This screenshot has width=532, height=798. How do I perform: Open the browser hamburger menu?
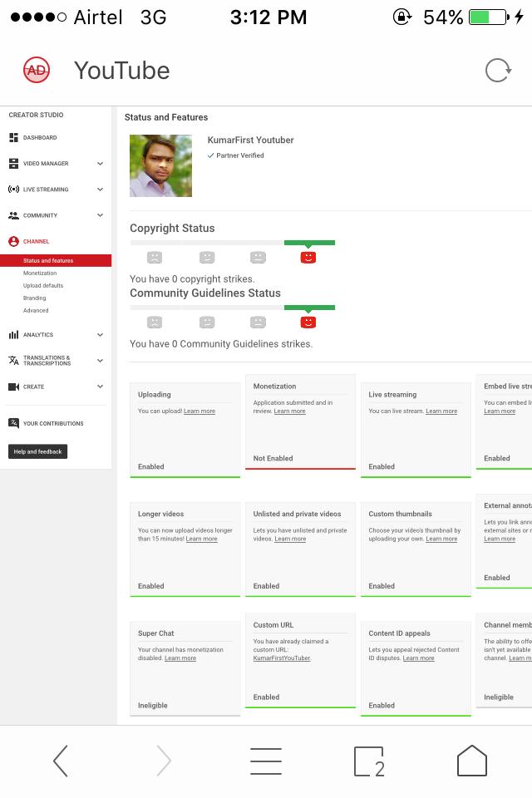click(x=266, y=761)
